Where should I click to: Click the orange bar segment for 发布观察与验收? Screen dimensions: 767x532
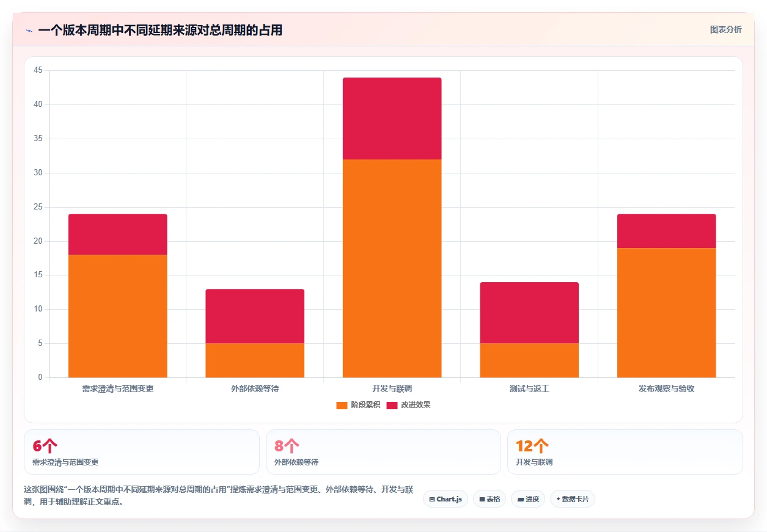(x=667, y=313)
